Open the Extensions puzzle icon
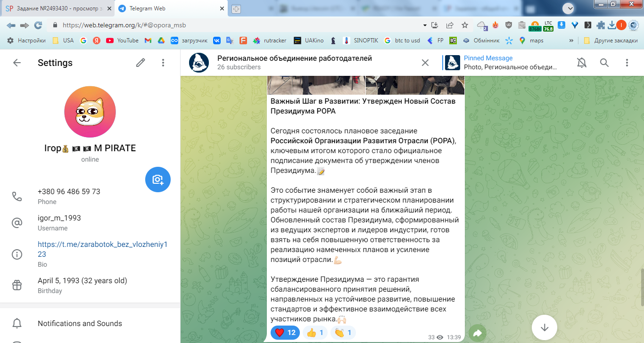Screen dimensions: 644x343 pos(601,25)
